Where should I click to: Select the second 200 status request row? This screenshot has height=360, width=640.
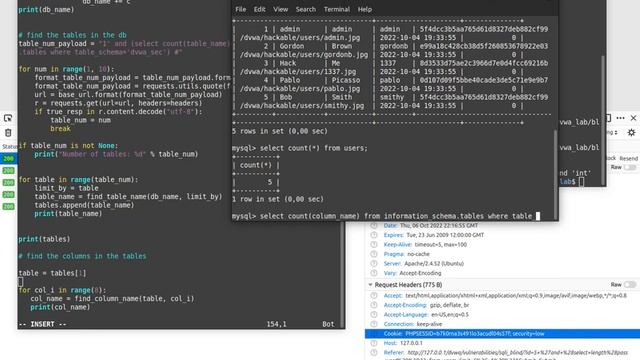pos(8,171)
